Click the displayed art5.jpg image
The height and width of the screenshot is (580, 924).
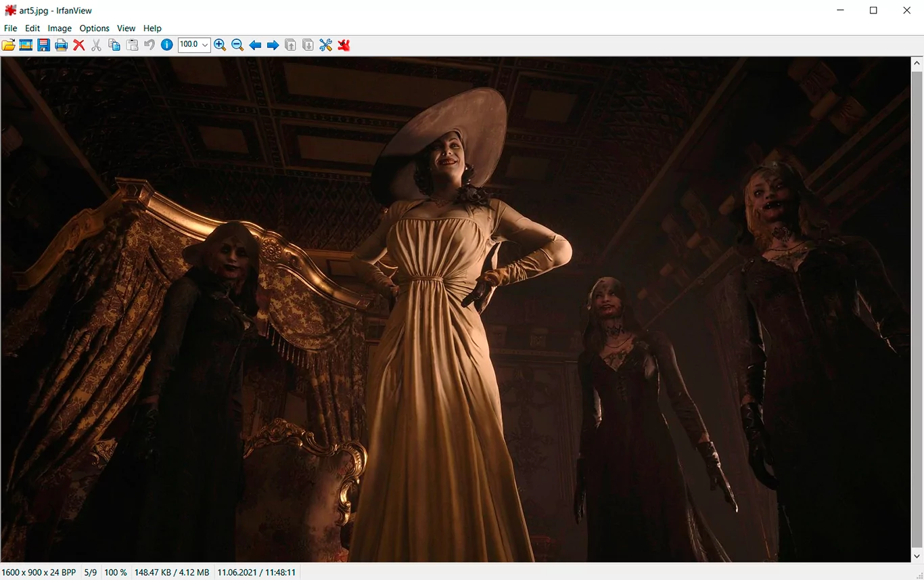(456, 309)
